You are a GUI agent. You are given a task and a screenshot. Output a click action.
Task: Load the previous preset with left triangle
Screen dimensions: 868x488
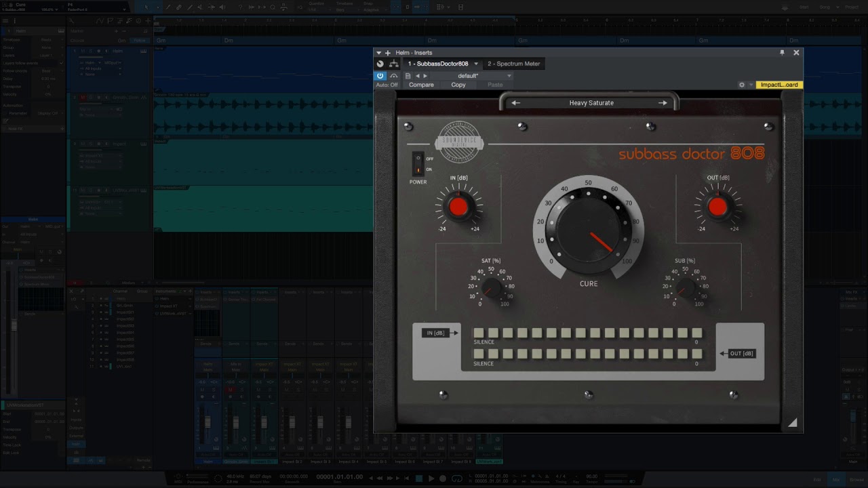click(417, 76)
